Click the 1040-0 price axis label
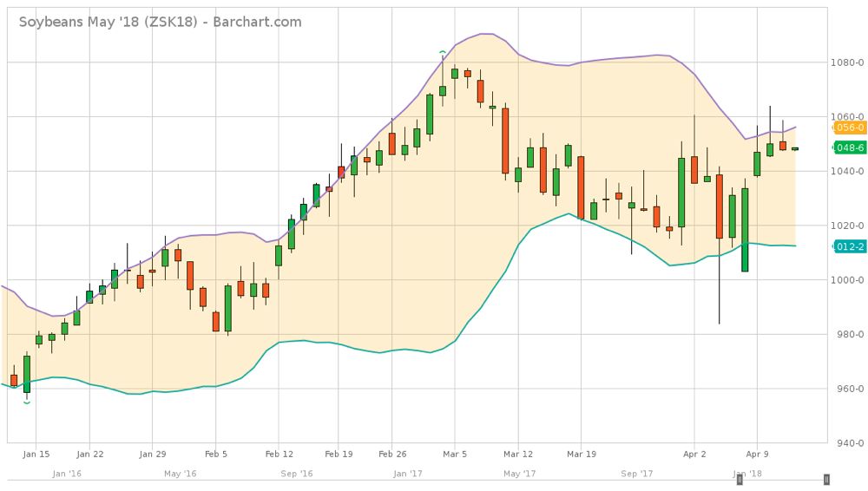Viewport: 868px width, 491px height. (847, 171)
